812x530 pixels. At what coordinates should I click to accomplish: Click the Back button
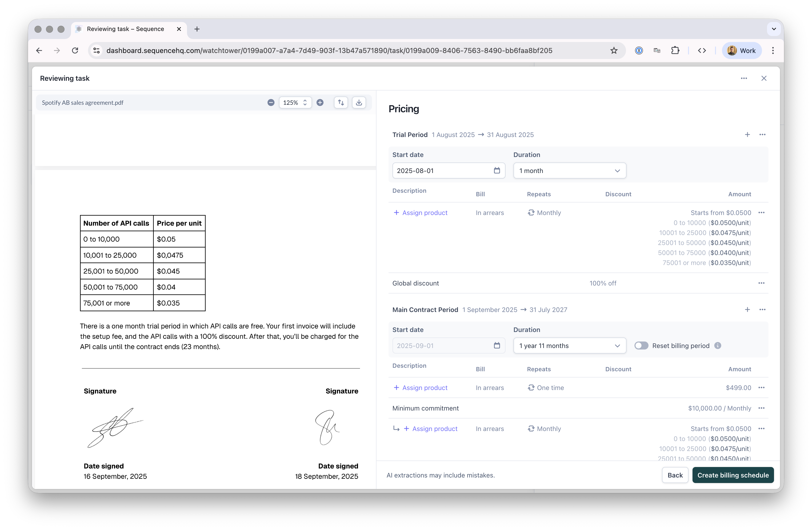[x=675, y=475]
